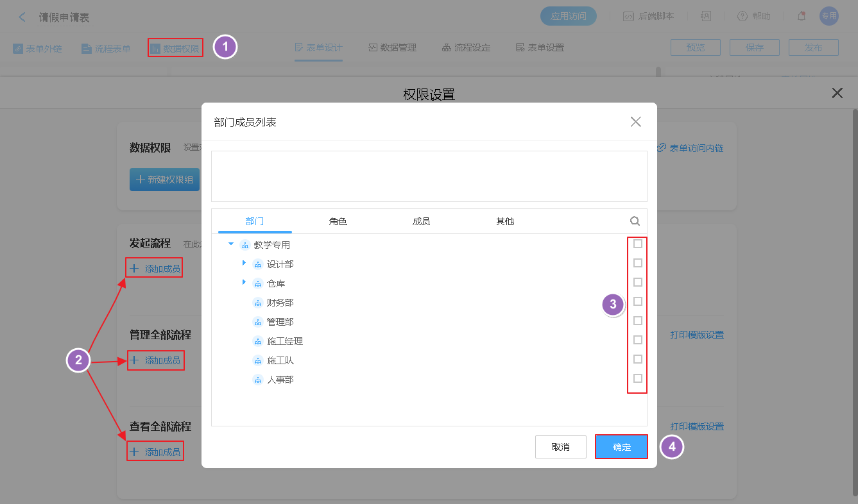This screenshot has height=504, width=858.
Task: Click the back arrow beside 请假申请表
Action: click(x=22, y=17)
